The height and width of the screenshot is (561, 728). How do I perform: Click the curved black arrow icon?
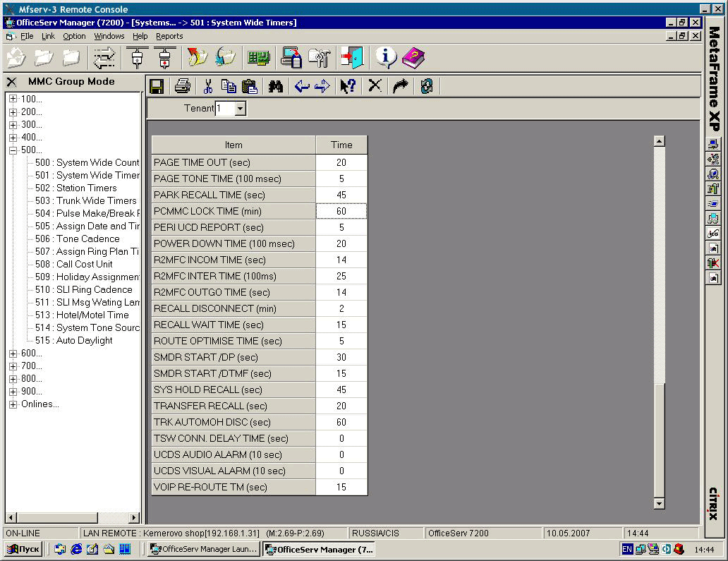click(x=400, y=86)
